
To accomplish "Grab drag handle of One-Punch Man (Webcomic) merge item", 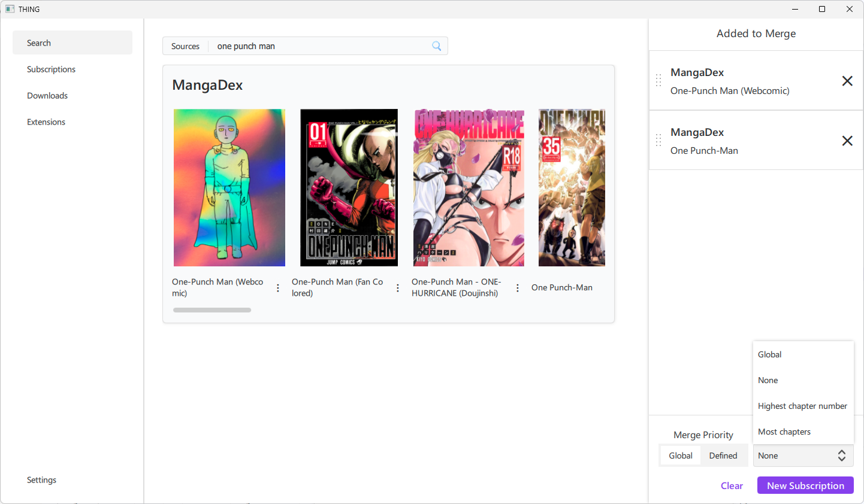I will tap(658, 81).
